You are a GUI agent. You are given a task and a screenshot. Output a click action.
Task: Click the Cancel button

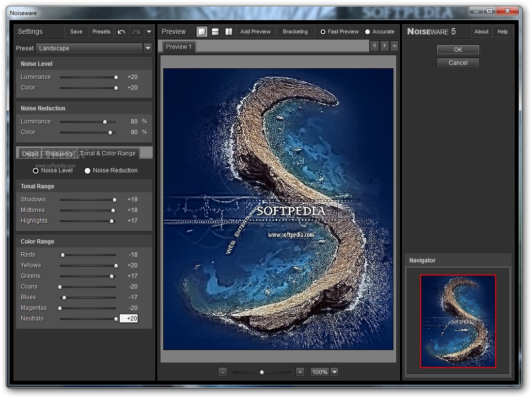458,63
